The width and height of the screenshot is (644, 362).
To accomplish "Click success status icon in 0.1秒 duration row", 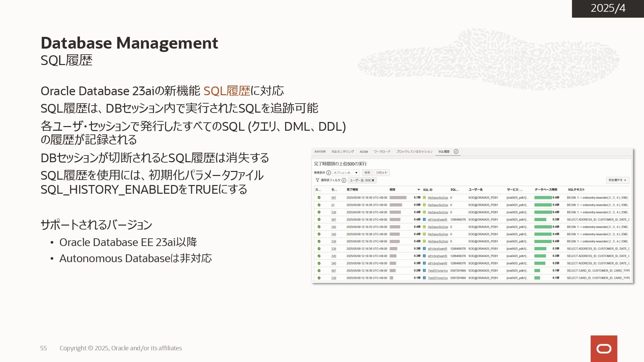I will pyautogui.click(x=319, y=278).
